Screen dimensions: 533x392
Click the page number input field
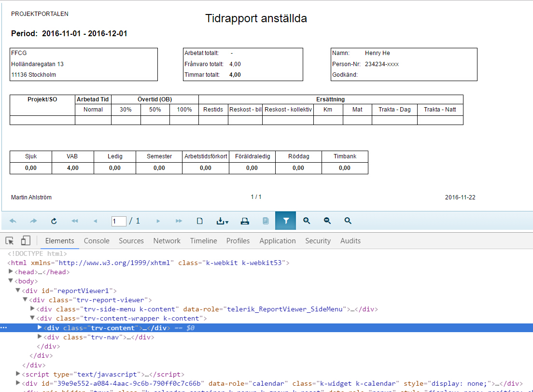(x=119, y=221)
